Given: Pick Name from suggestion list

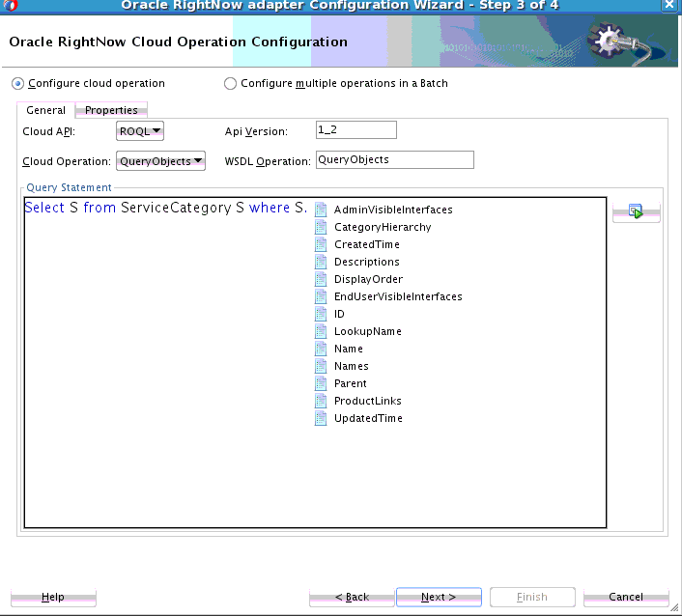Looking at the screenshot, I should (x=349, y=349).
